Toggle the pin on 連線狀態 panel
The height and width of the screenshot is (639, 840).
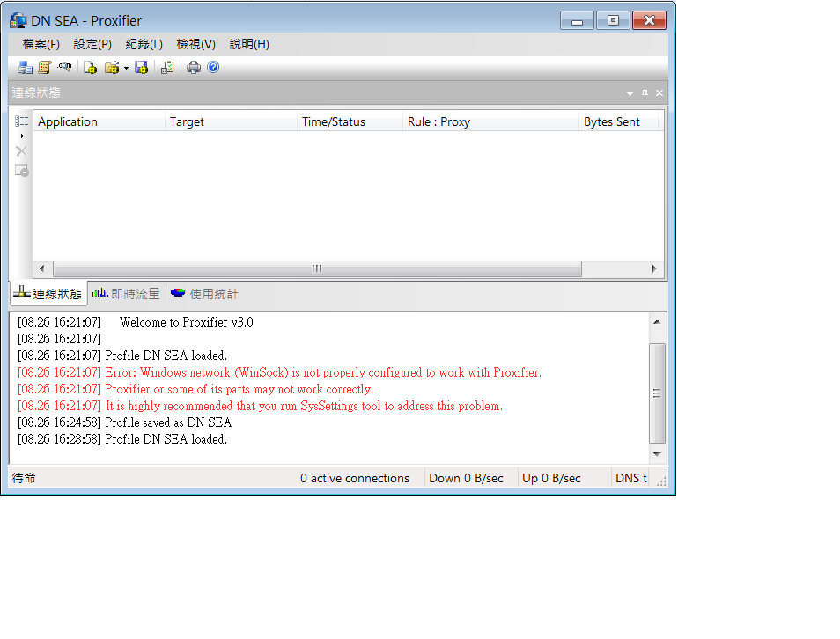645,93
